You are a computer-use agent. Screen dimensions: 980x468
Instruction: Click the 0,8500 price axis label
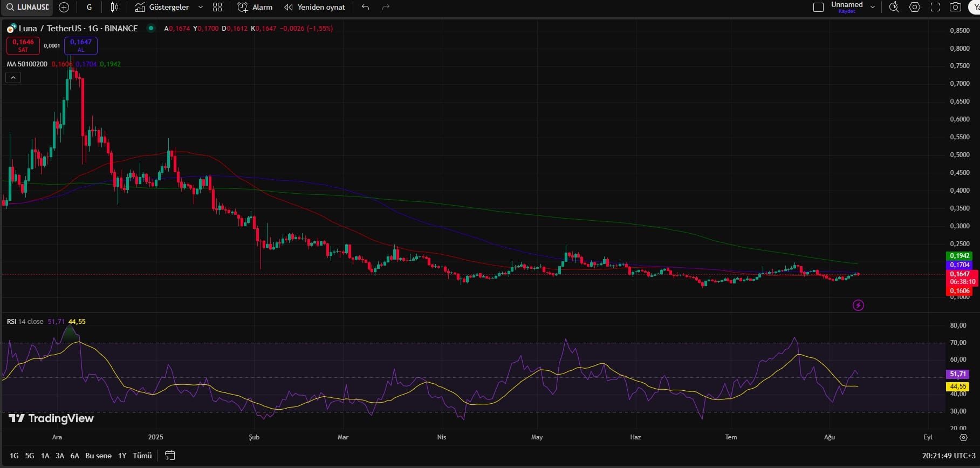[x=960, y=31]
